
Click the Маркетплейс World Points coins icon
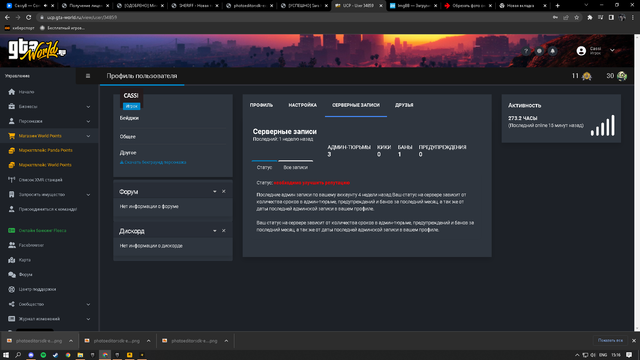click(x=11, y=165)
